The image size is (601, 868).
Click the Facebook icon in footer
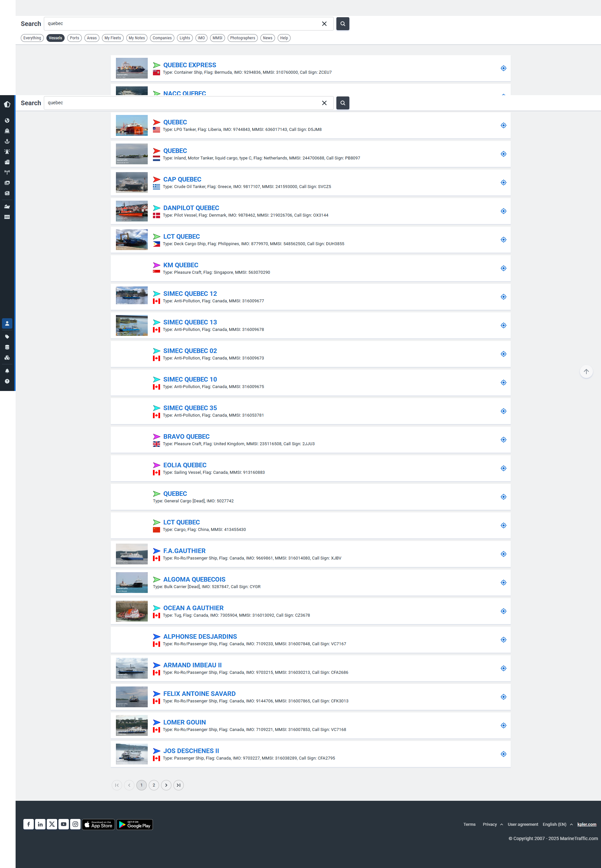29,824
